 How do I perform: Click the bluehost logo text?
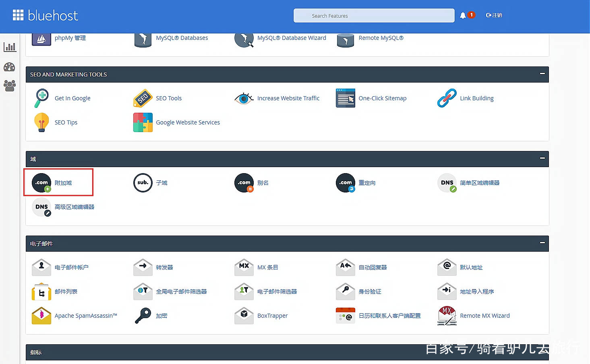53,16
